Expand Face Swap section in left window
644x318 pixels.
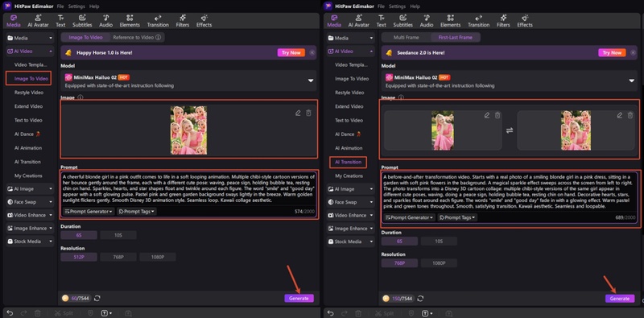pyautogui.click(x=30, y=202)
